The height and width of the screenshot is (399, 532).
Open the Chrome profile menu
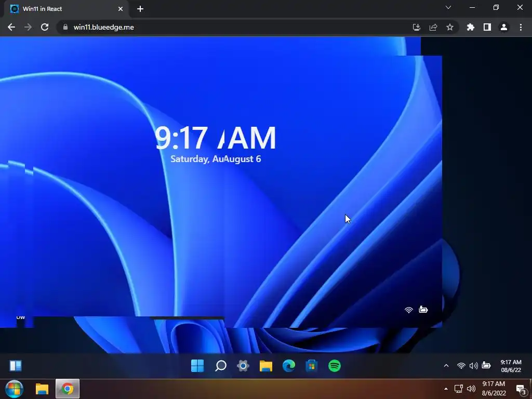pyautogui.click(x=504, y=27)
